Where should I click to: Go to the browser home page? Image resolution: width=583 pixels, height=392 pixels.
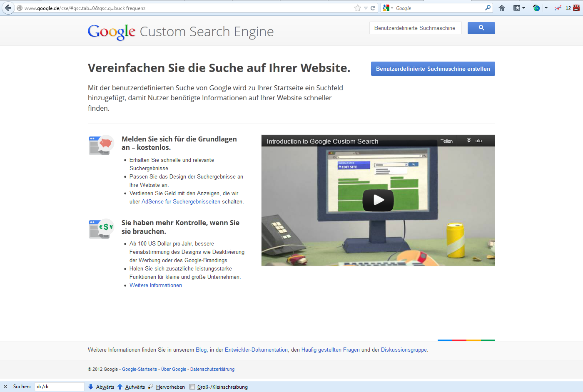(x=502, y=8)
